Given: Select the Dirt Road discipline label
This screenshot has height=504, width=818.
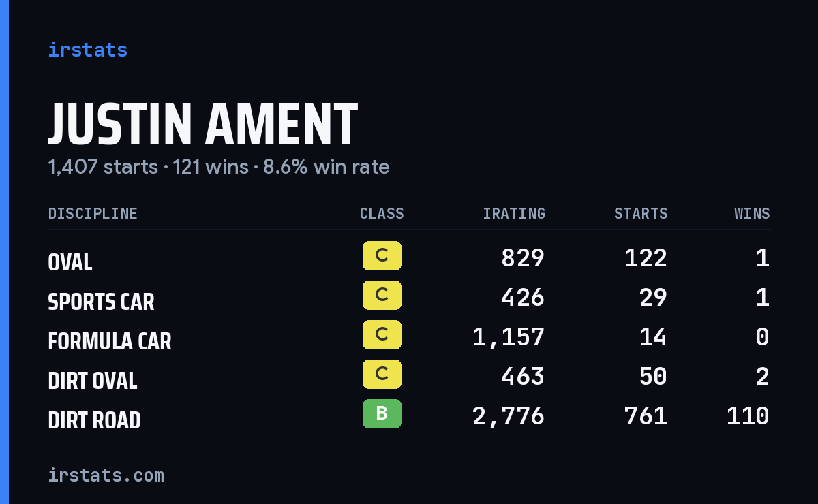Looking at the screenshot, I should tap(94, 420).
